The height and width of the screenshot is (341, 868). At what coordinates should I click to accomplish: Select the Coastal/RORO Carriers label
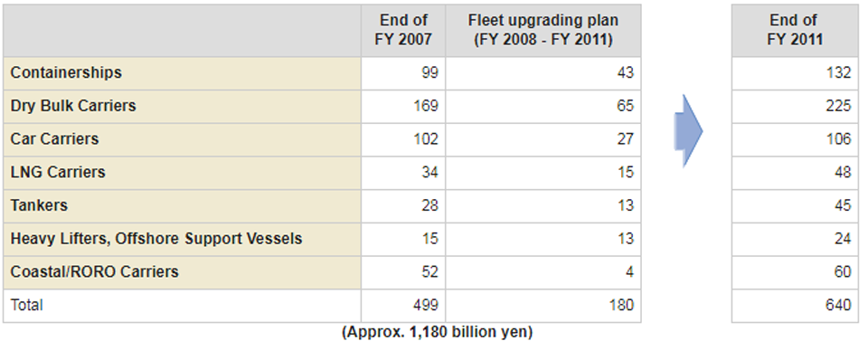95,271
